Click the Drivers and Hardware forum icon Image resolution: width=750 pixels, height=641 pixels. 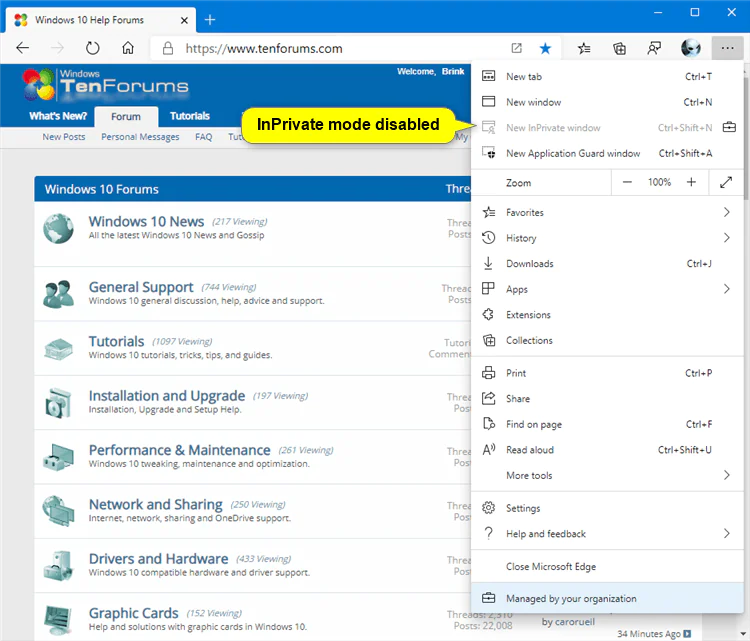58,565
